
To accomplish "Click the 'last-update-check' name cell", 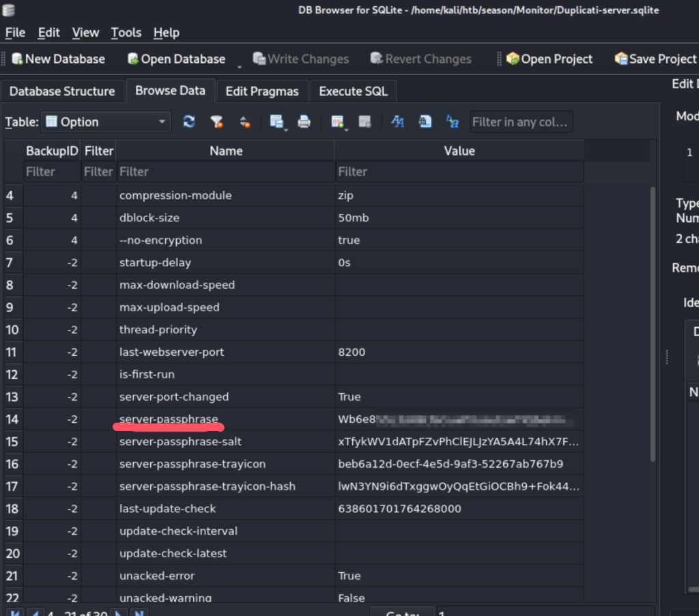I will [x=225, y=509].
